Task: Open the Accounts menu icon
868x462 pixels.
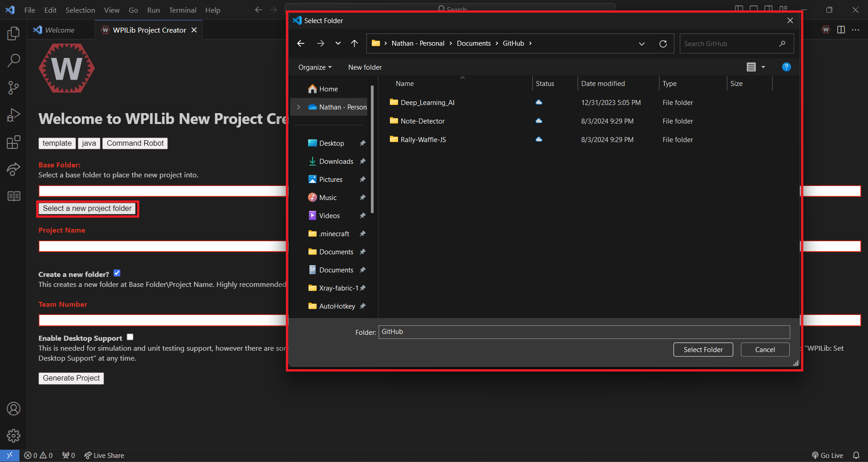Action: pyautogui.click(x=14, y=409)
